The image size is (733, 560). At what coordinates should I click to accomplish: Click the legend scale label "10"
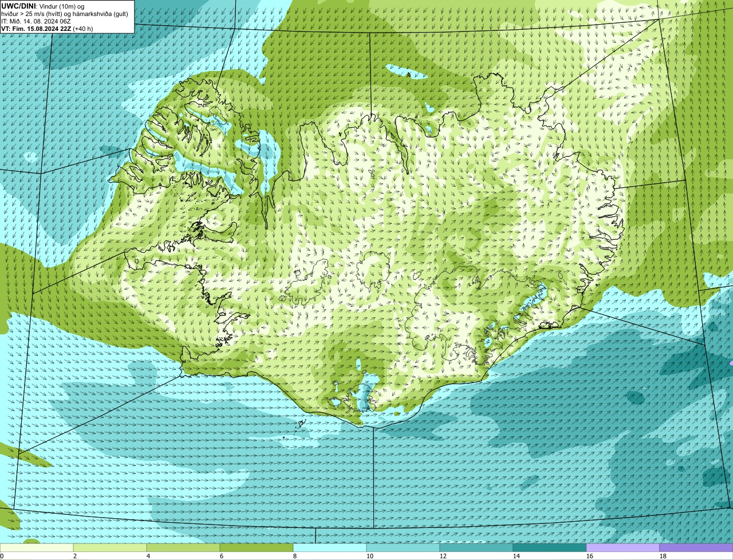click(x=370, y=556)
